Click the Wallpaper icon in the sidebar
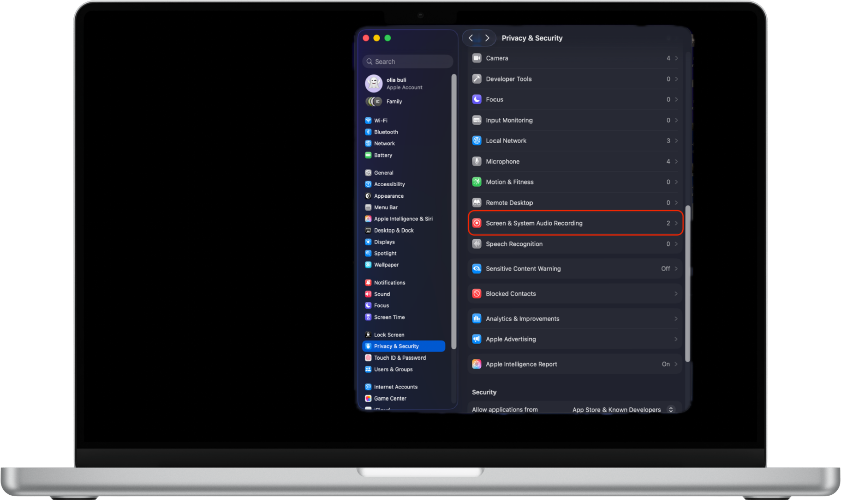 pos(368,265)
